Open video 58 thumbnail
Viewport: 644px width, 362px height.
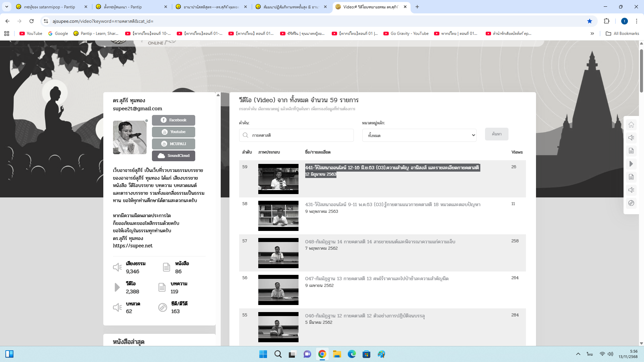pyautogui.click(x=278, y=216)
